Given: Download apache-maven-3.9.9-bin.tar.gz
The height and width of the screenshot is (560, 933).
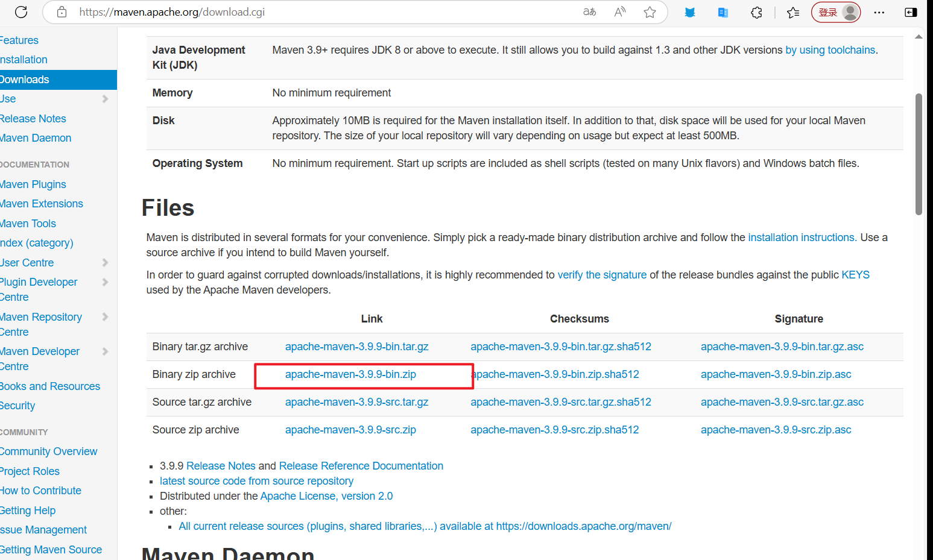Looking at the screenshot, I should point(357,347).
